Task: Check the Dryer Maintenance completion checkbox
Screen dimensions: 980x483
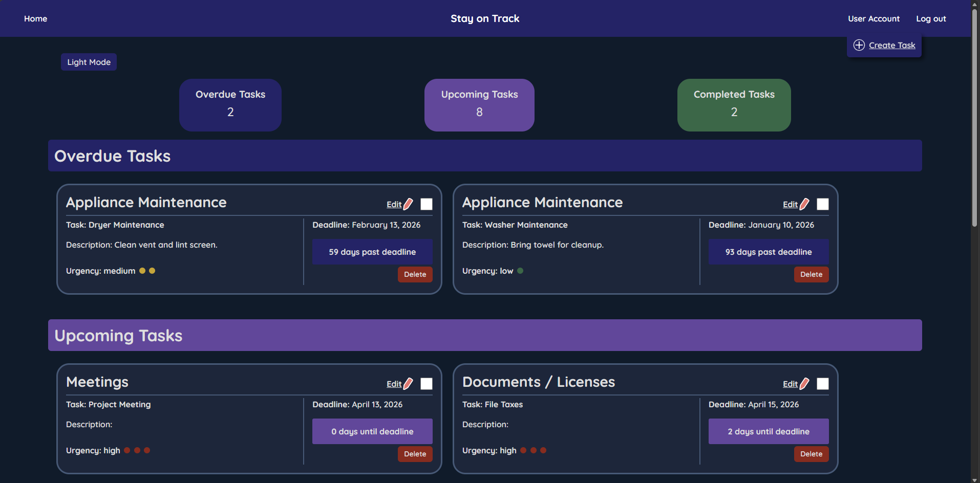Action: [x=427, y=204]
